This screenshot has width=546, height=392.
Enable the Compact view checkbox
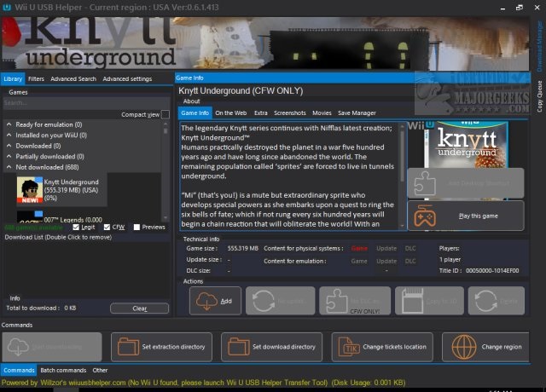pos(166,114)
